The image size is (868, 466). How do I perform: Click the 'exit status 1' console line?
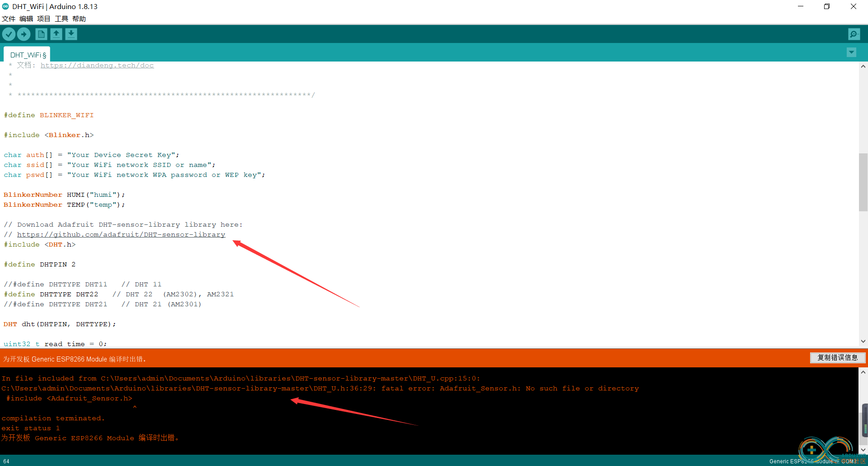(31, 428)
